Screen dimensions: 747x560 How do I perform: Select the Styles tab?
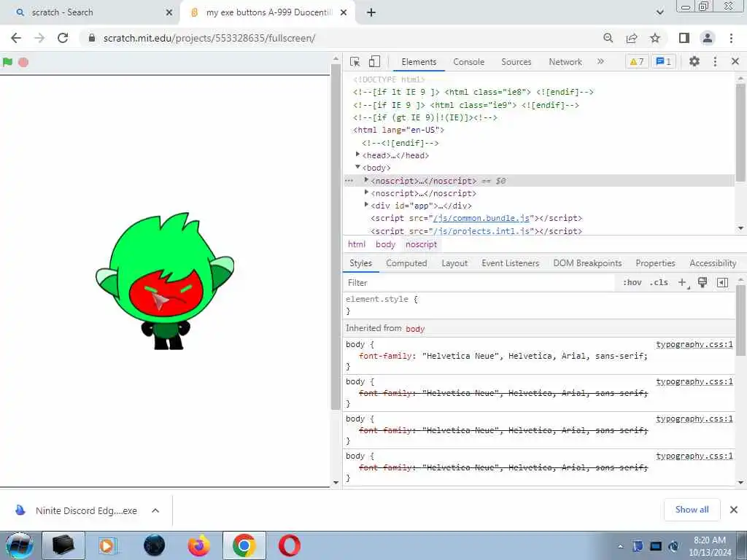click(x=360, y=263)
